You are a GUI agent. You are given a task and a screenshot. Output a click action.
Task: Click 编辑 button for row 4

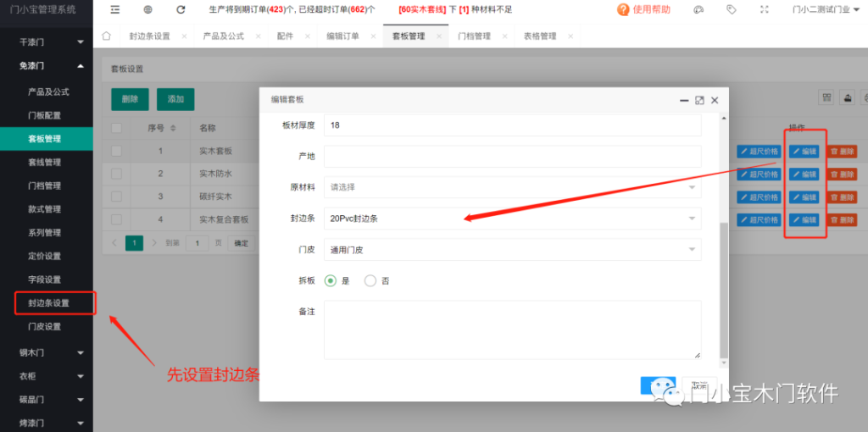(804, 220)
